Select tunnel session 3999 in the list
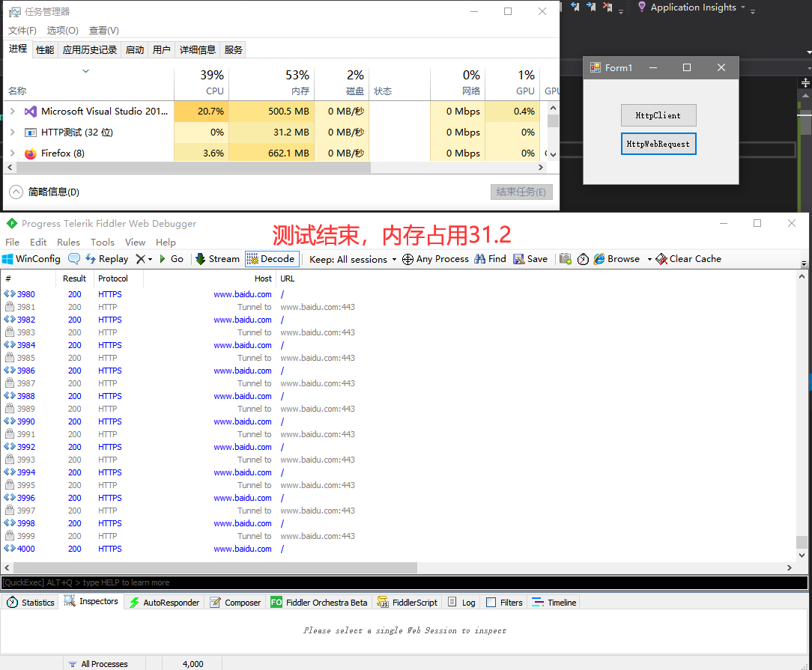The image size is (812, 670). (x=399, y=536)
